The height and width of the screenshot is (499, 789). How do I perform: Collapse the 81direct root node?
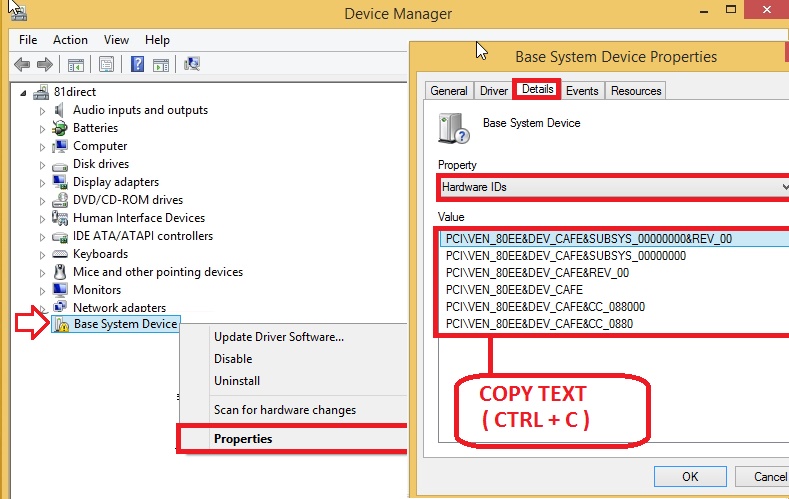pos(25,92)
